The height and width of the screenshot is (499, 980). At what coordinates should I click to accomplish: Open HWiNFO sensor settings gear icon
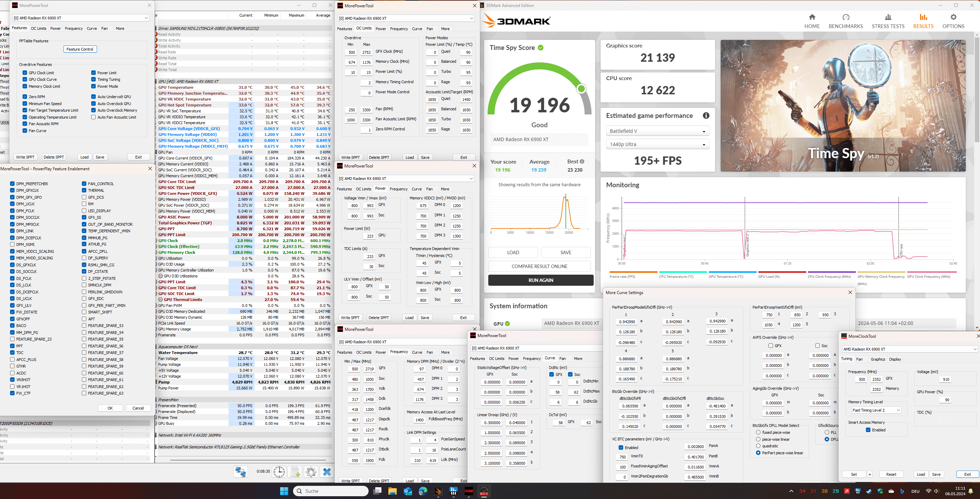pyautogui.click(x=311, y=472)
